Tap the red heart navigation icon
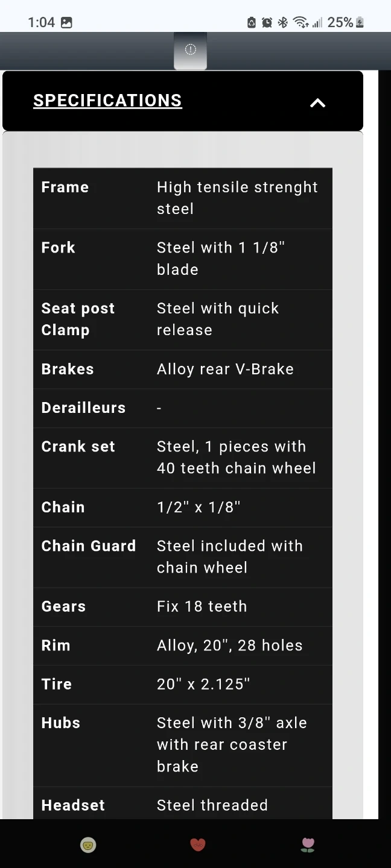The height and width of the screenshot is (868, 391). (198, 845)
